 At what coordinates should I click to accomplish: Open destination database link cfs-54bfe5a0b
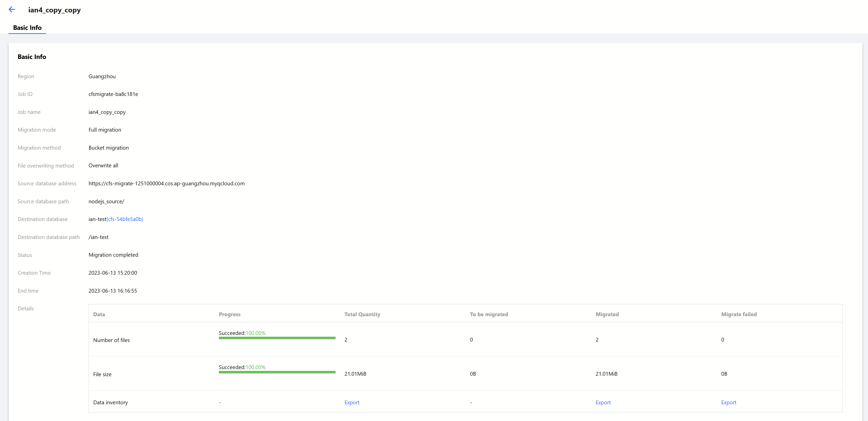[x=125, y=219]
